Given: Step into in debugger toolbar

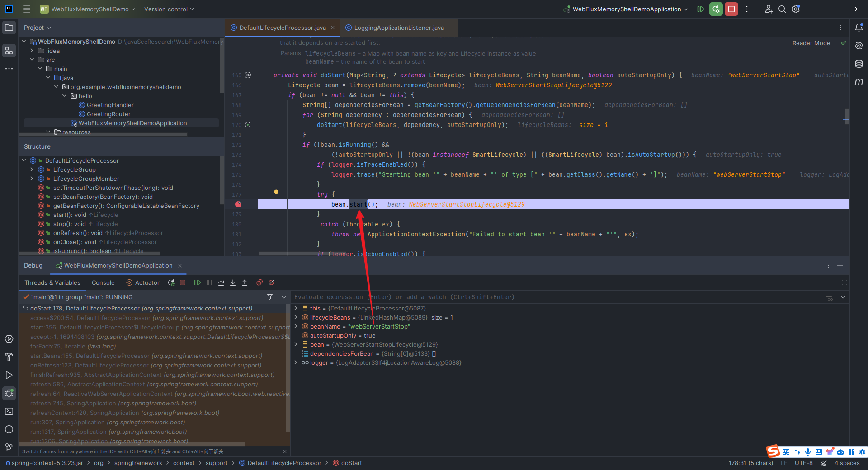Looking at the screenshot, I should click(233, 282).
